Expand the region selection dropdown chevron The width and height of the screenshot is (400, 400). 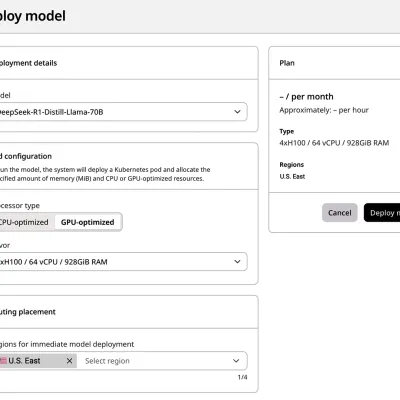[236, 361]
